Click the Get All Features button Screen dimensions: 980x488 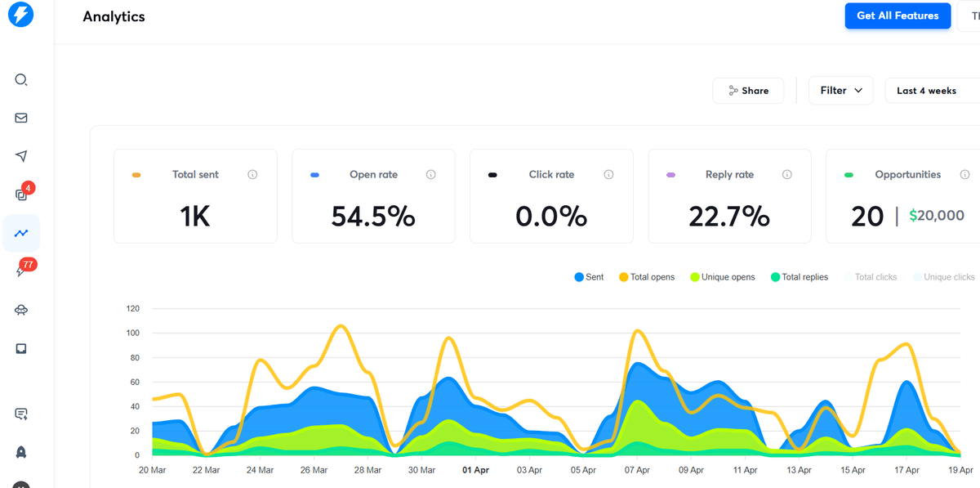coord(898,16)
